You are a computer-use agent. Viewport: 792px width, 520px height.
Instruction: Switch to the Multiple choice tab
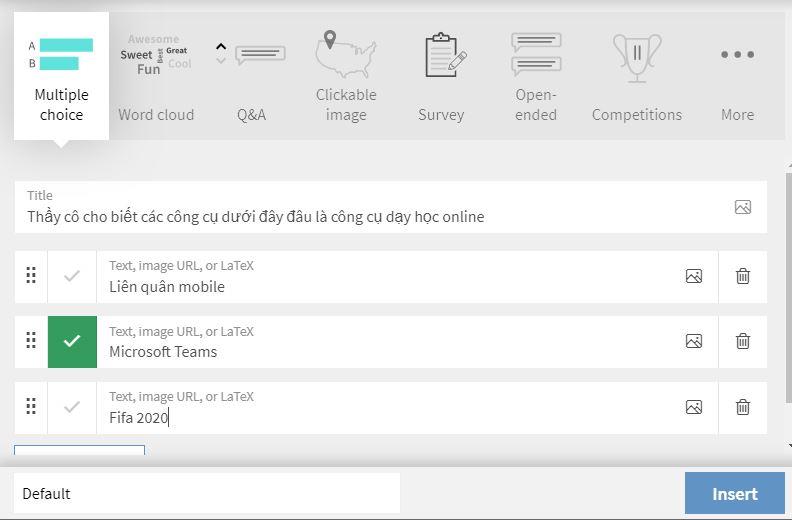[61, 76]
